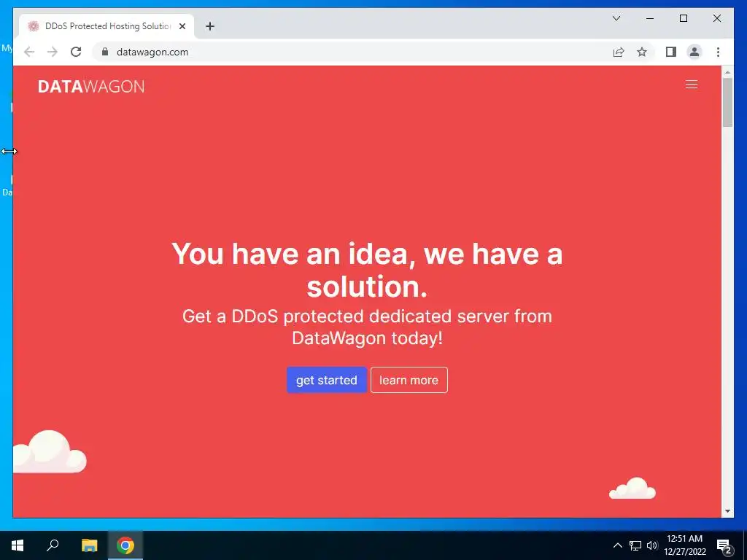747x560 pixels.
Task: Open Chrome three-dot menu
Action: coord(718,52)
